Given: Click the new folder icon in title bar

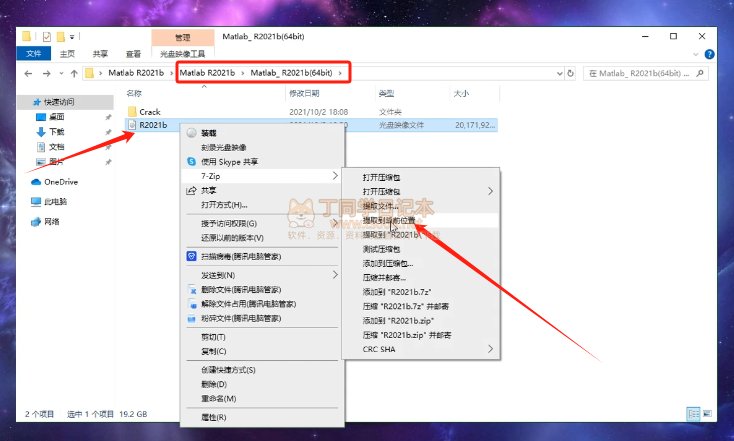Looking at the screenshot, I should (60, 37).
